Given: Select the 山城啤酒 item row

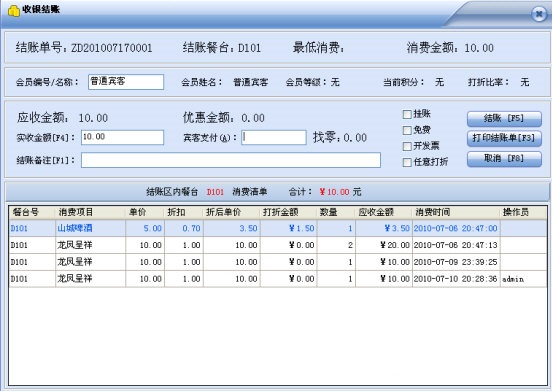Looking at the screenshot, I should coord(278,228).
